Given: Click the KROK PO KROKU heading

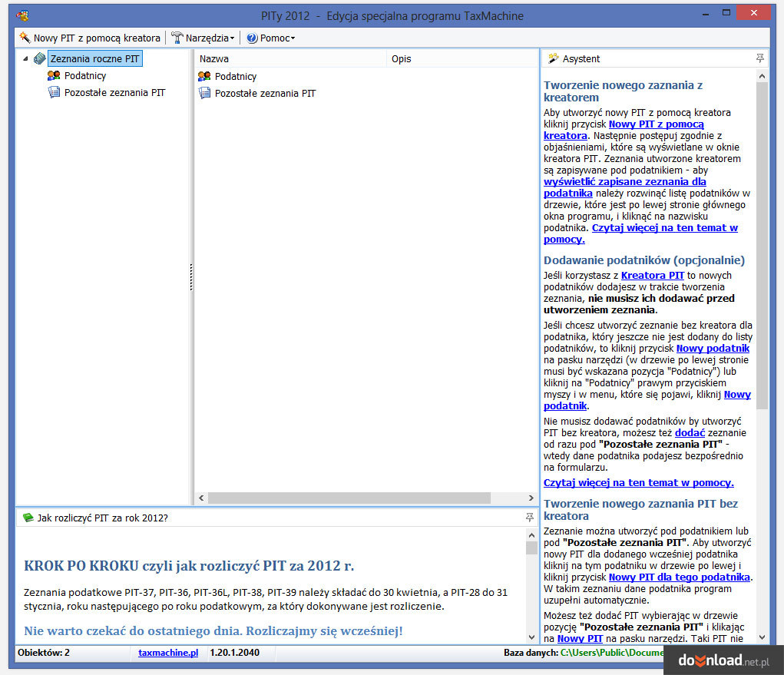Looking at the screenshot, I should click(189, 565).
